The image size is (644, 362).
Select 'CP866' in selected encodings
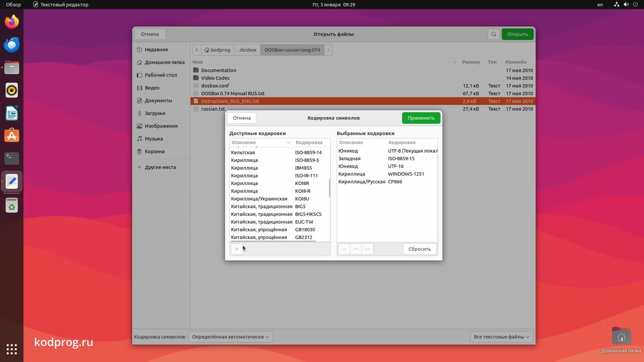(x=387, y=182)
